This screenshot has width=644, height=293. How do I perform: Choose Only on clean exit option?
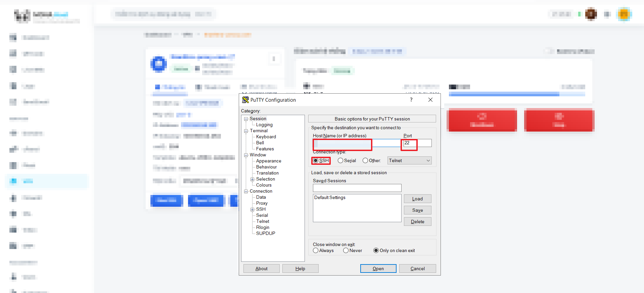pyautogui.click(x=376, y=251)
